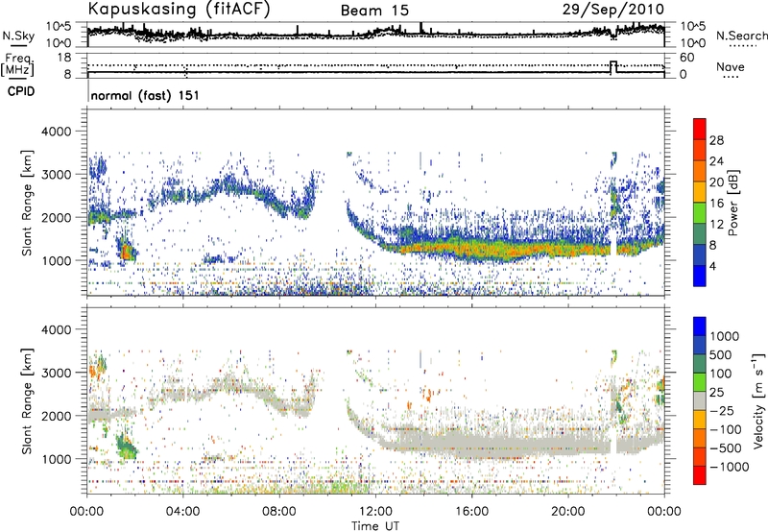This screenshot has height=532, width=768.
Task: Click the 16 label on Power color bar
Action: [x=716, y=204]
